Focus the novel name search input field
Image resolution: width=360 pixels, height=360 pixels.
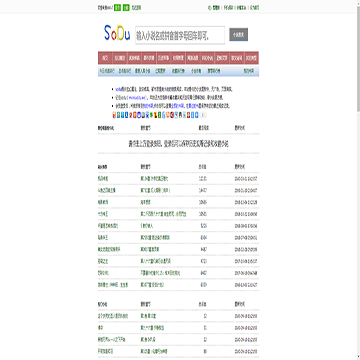point(180,35)
